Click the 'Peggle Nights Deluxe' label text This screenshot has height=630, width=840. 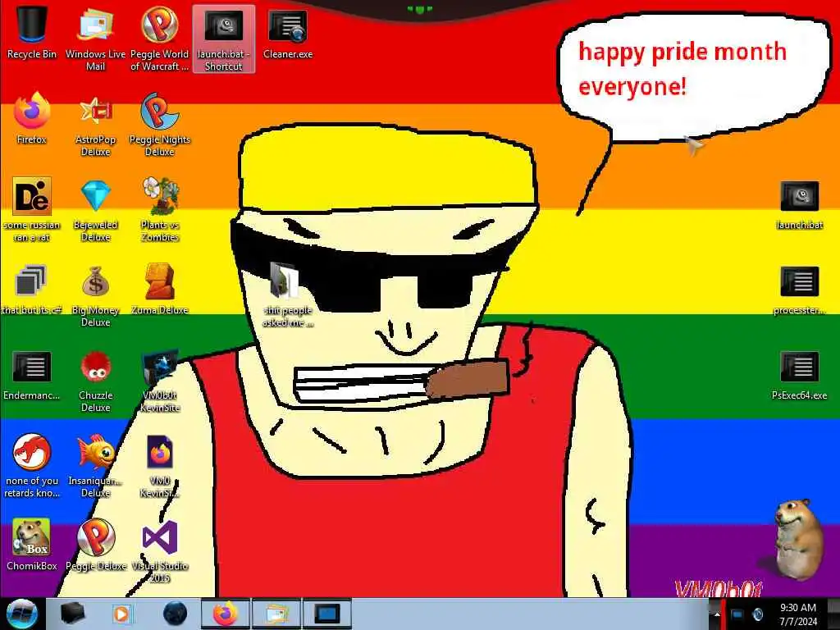point(160,146)
